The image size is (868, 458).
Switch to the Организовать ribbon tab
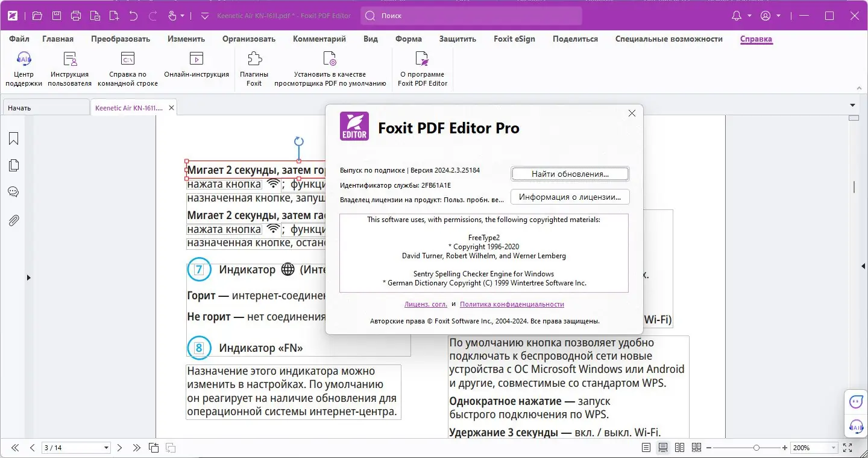[x=248, y=39]
